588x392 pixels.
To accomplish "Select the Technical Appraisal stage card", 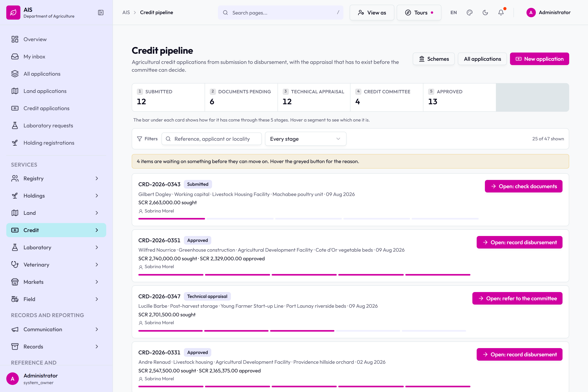I will (314, 97).
